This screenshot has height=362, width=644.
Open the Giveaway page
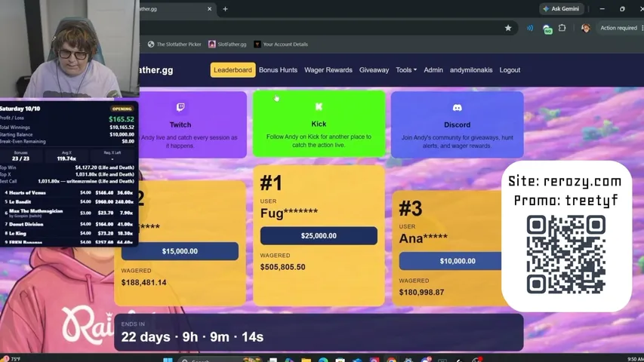click(374, 70)
